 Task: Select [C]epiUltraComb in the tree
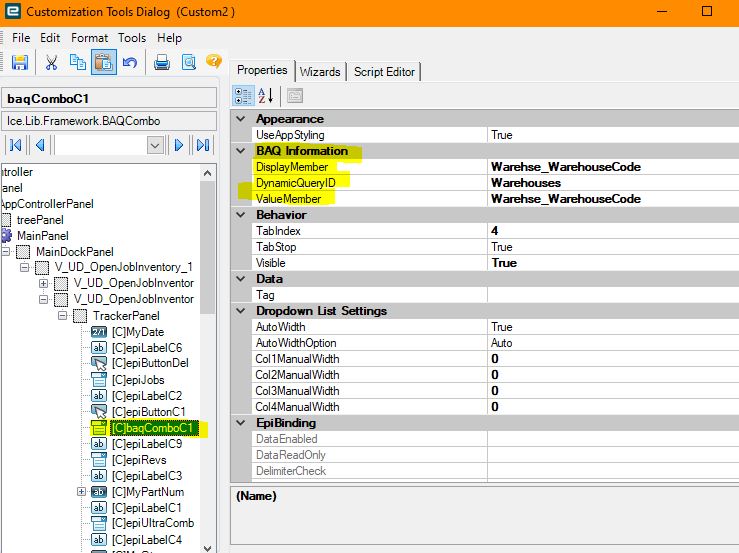153,523
